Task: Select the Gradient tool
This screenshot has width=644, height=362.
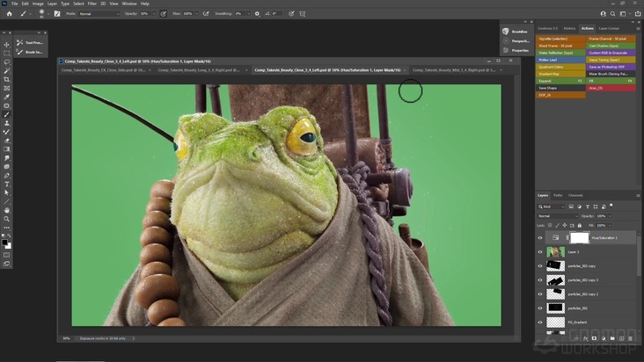Action: pos(6,149)
